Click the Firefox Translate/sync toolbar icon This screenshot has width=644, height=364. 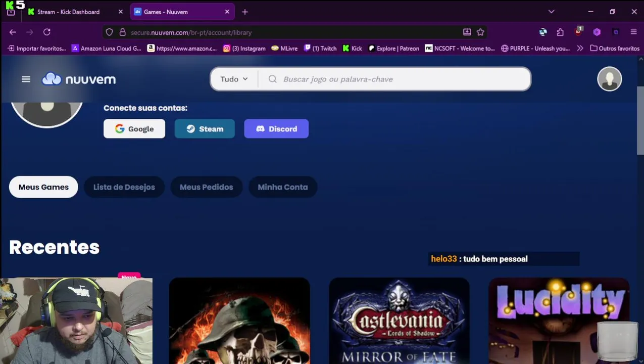tap(542, 32)
